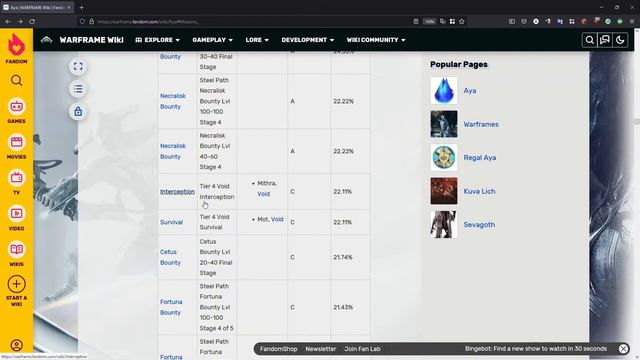
Task: Open the Cetus Bounty link
Action: pos(170,257)
